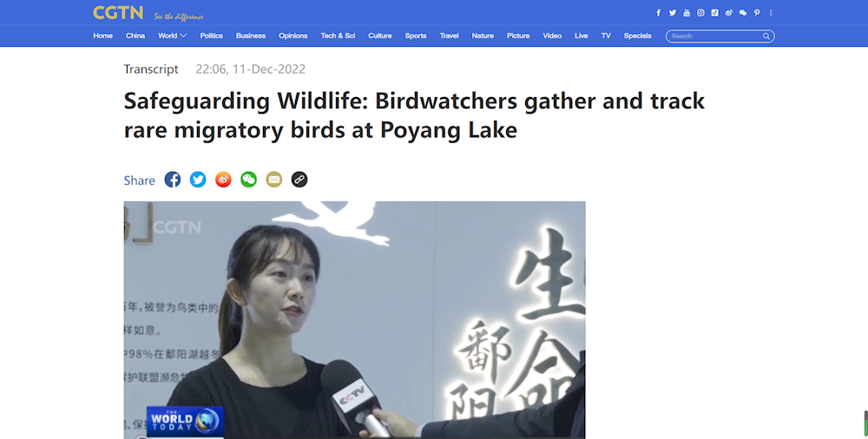
Task: Open CGTN's YouTube page from header
Action: point(687,13)
